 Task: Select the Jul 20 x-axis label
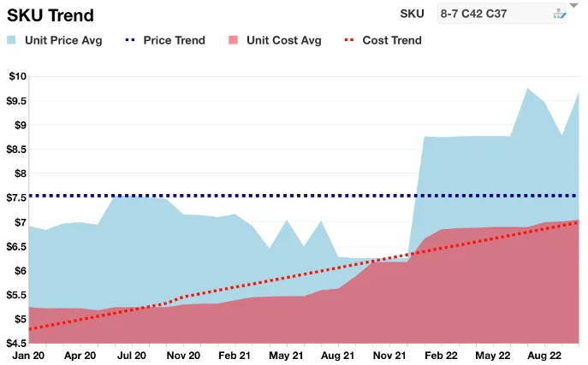(132, 356)
